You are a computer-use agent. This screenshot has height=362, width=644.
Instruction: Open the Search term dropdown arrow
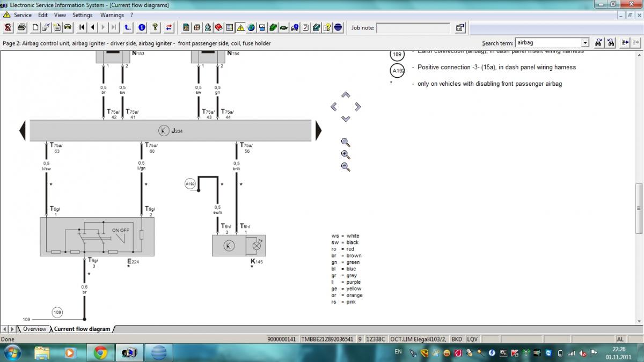pyautogui.click(x=585, y=42)
